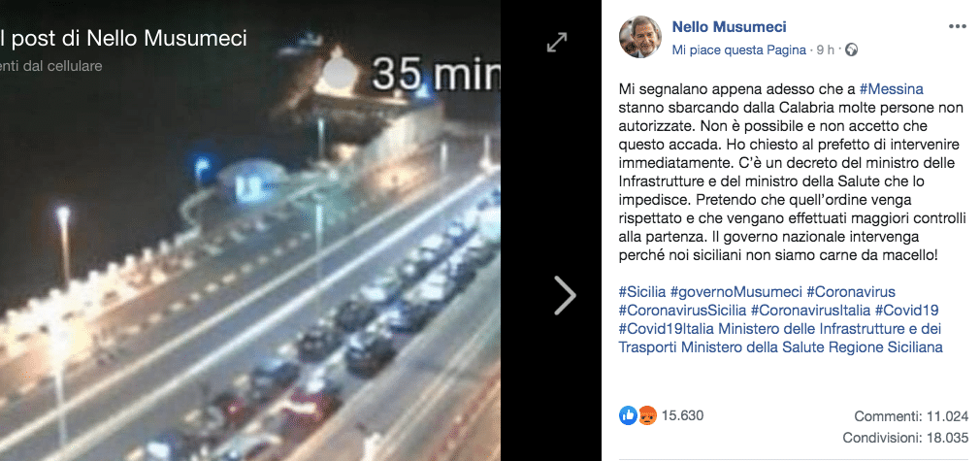The image size is (980, 461).
Task: Open Nello Musumeci profile picture
Action: tap(640, 37)
